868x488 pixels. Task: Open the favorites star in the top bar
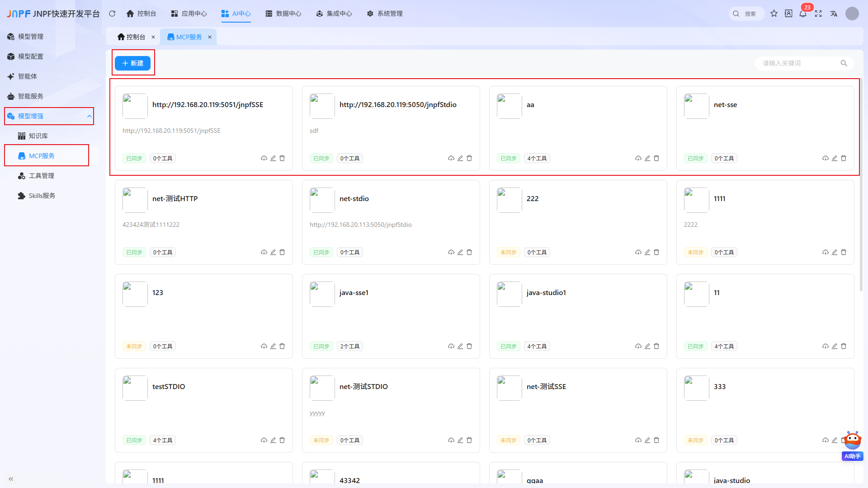[774, 14]
